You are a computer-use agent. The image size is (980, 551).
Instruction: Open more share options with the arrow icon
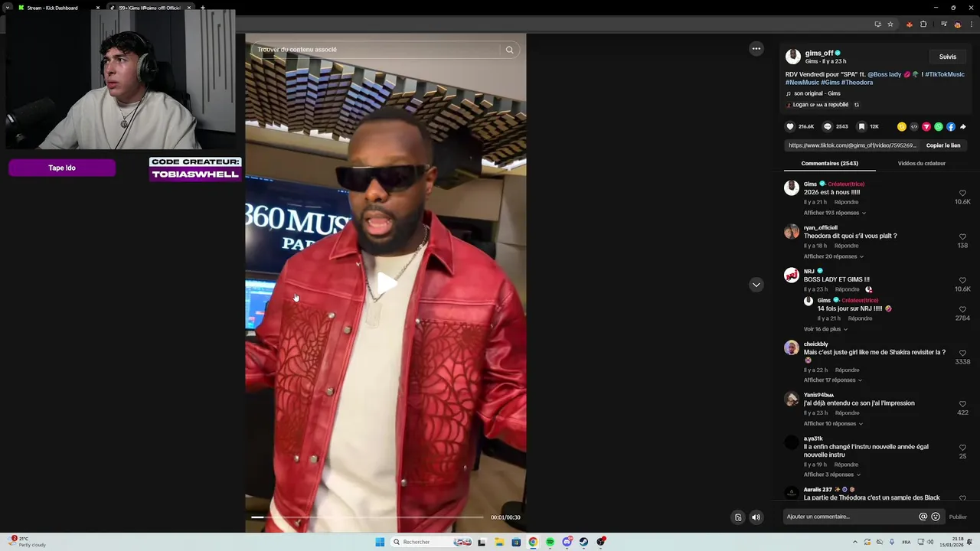pyautogui.click(x=963, y=126)
